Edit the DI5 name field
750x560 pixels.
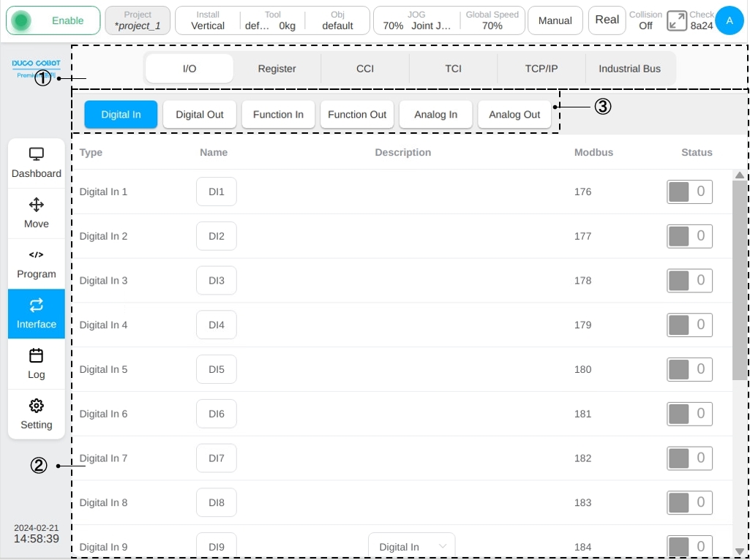[x=216, y=369]
